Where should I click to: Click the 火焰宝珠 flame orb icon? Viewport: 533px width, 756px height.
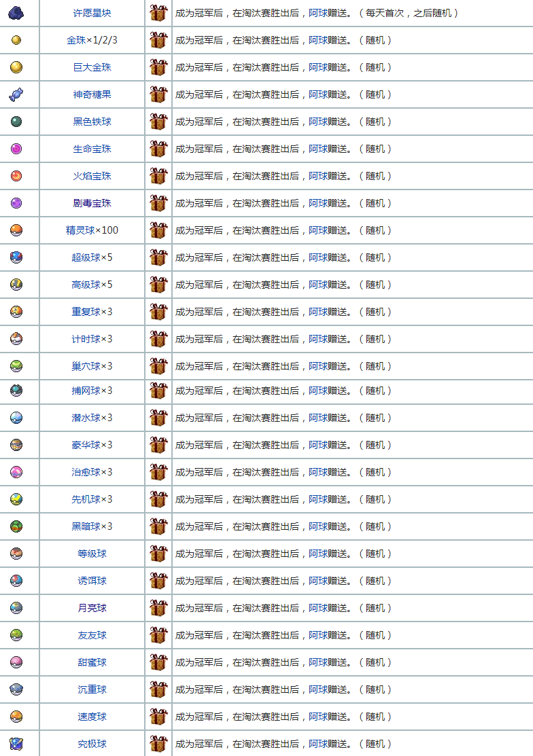(x=16, y=176)
